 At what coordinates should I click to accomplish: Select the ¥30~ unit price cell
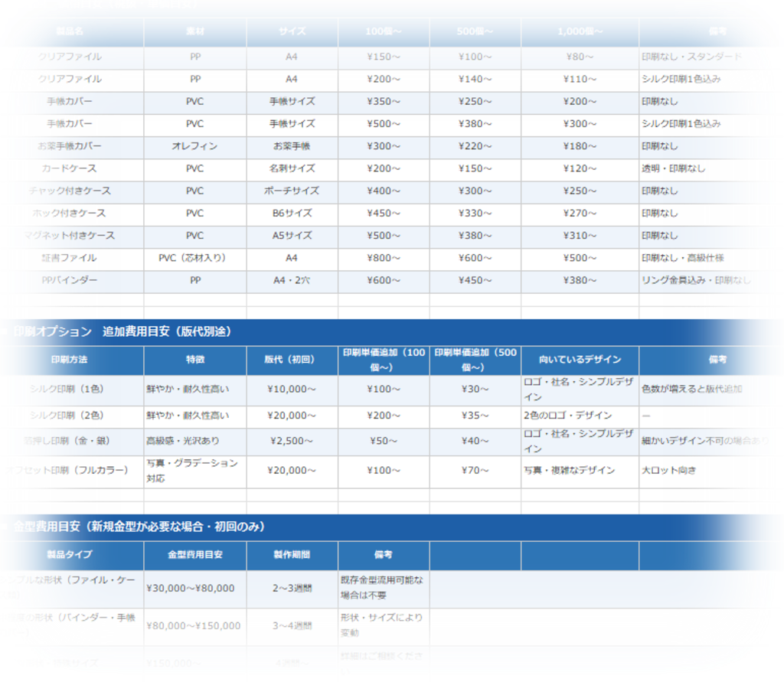pyautogui.click(x=475, y=390)
